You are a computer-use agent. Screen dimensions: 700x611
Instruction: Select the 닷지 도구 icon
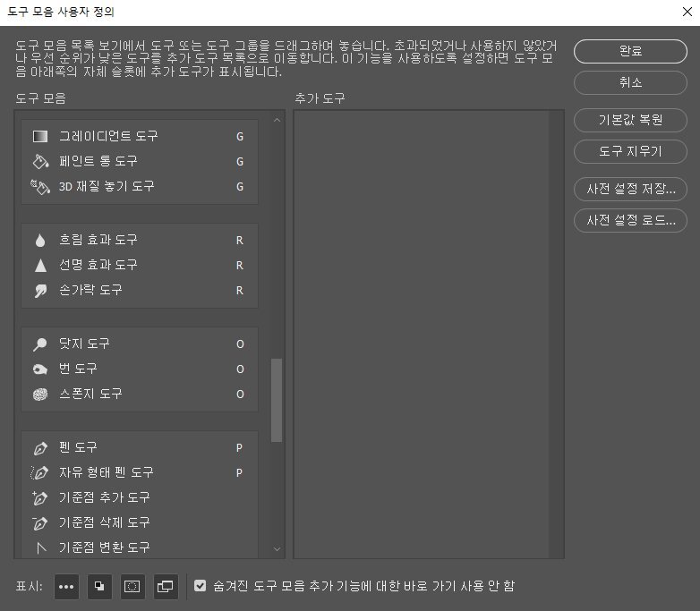[x=40, y=344]
